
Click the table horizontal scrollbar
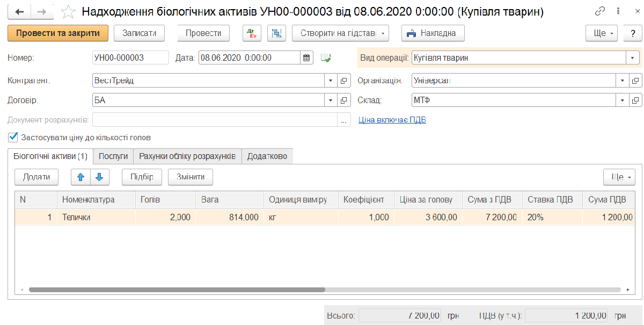pos(177,290)
